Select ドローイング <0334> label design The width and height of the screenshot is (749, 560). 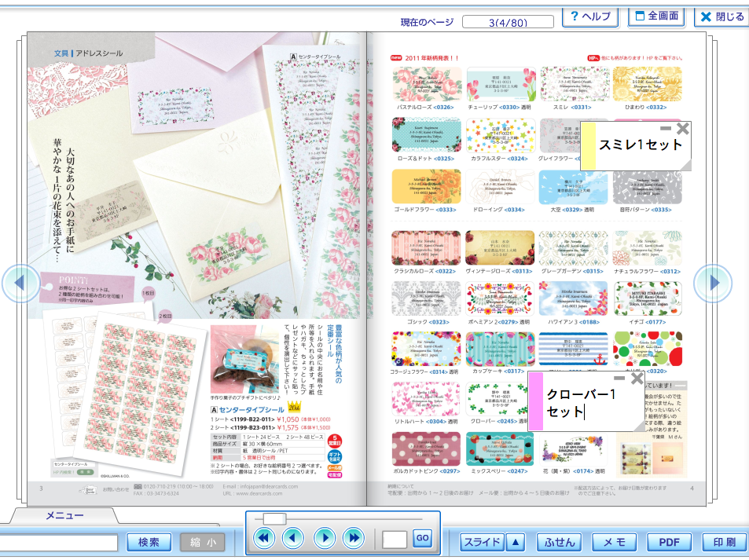500,187
